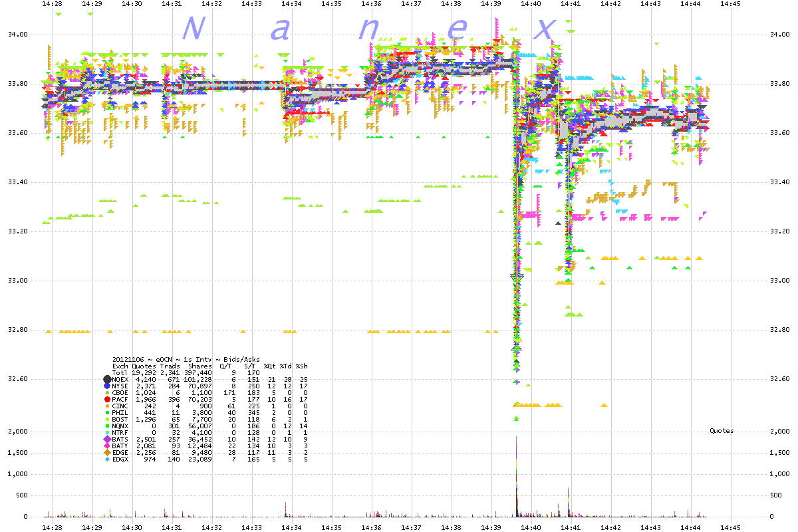
Task: Click total quotes value '19,292'
Action: tap(144, 372)
